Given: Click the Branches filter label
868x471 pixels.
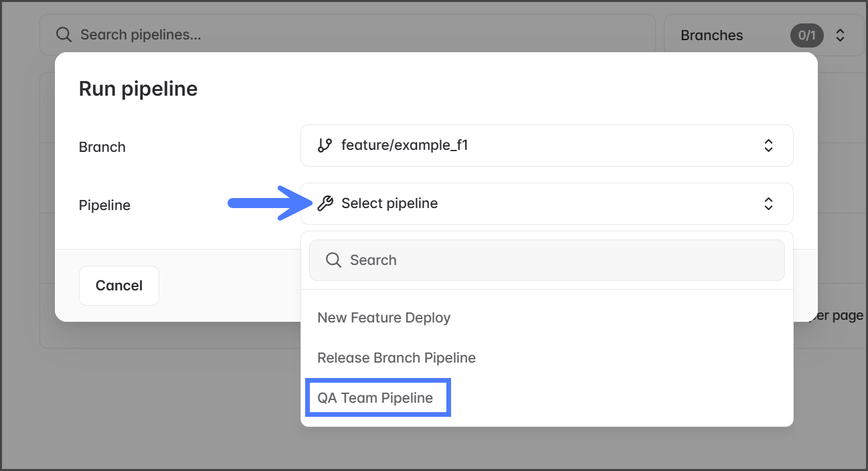Looking at the screenshot, I should point(711,35).
